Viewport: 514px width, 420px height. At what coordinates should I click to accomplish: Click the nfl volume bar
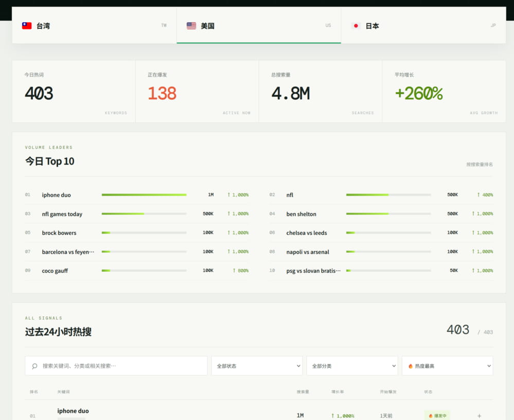point(388,195)
